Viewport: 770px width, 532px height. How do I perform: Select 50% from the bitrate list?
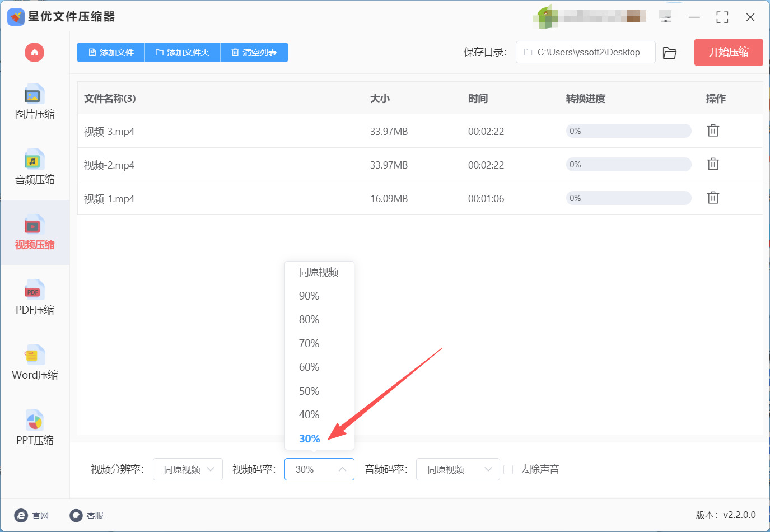(309, 391)
